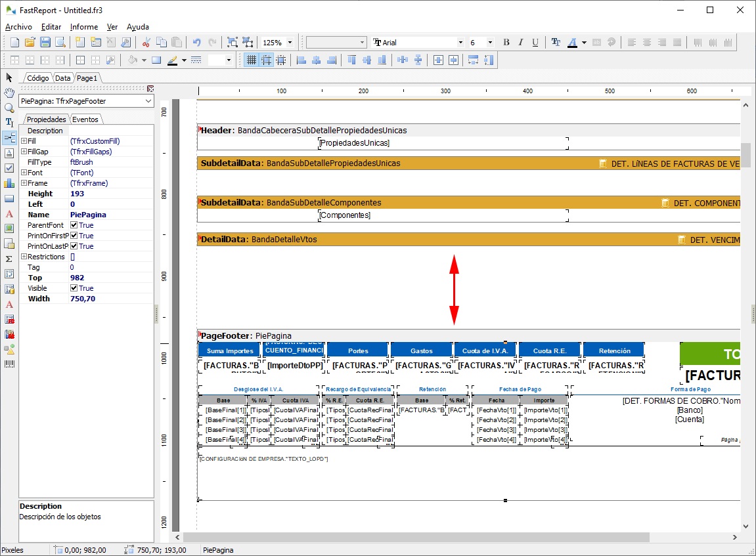
Task: Open the font color picker
Action: pyautogui.click(x=584, y=43)
